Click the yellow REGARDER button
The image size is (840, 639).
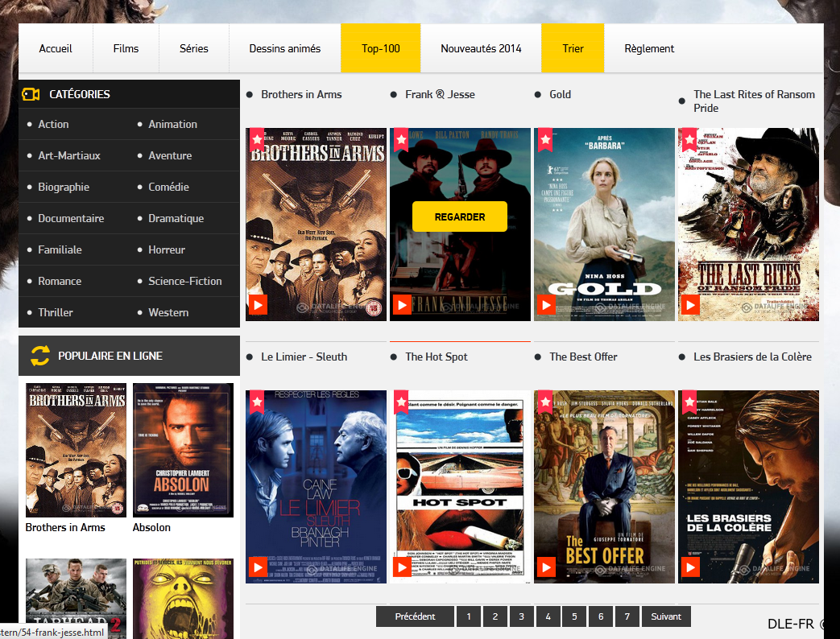click(x=460, y=216)
